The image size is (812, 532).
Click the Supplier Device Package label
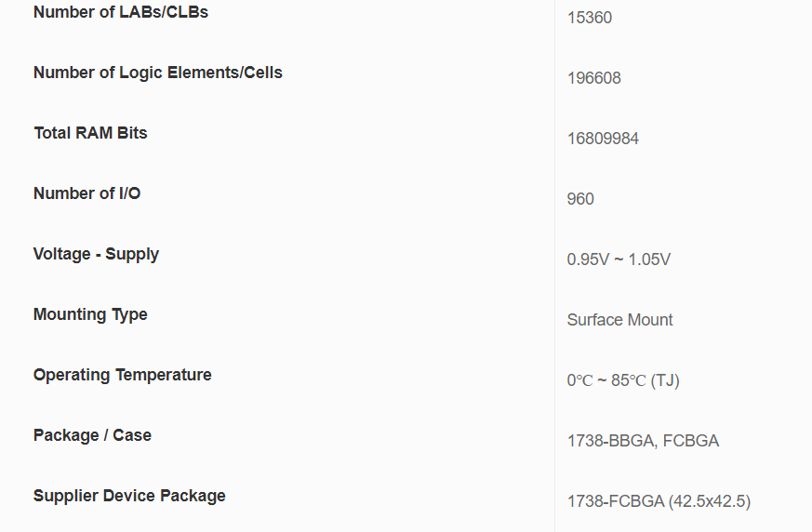(x=129, y=496)
